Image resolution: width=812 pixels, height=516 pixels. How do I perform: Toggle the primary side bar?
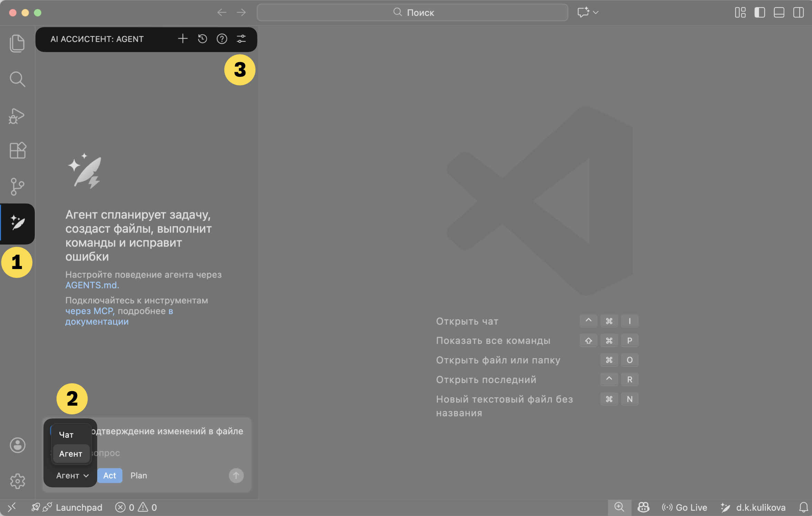[x=760, y=12]
